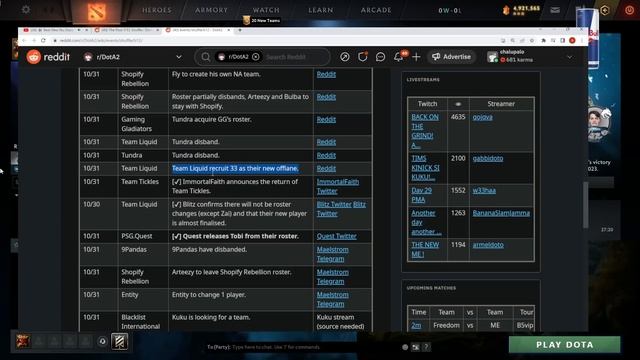640x360 pixels.
Task: Click the browser forward arrow
Action: click(x=33, y=40)
